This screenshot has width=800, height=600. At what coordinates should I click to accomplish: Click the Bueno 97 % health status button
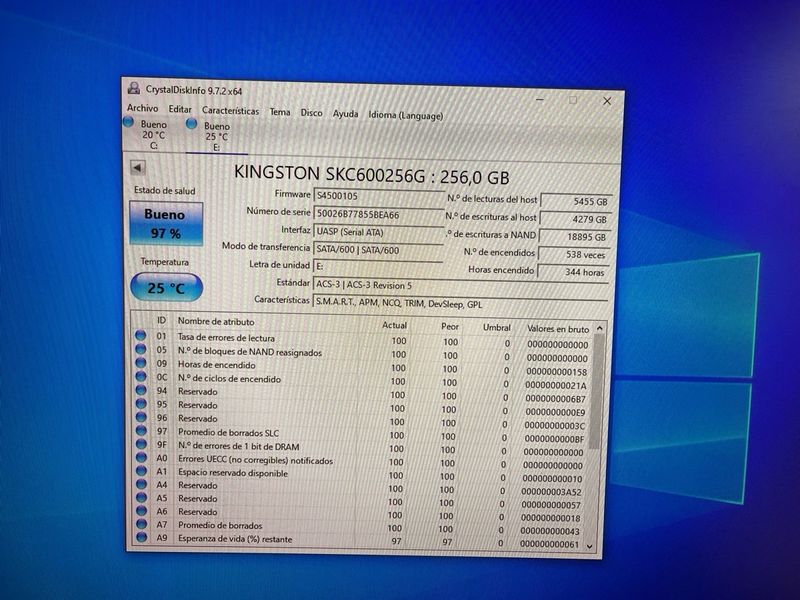pos(166,223)
